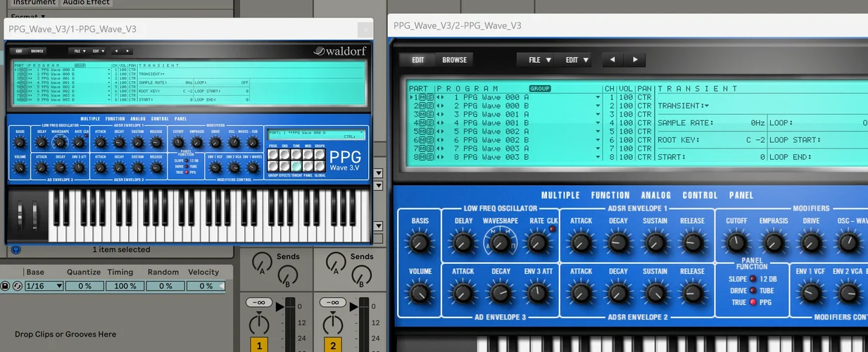Click ENV 1 VCF knob in right window
This screenshot has width=868, height=352.
coord(810,294)
